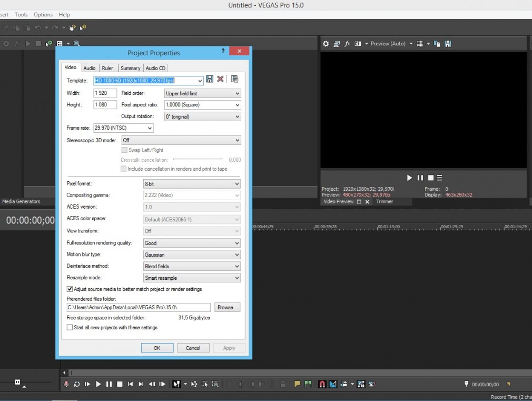
Task: Save snapshot to file icon in preview
Action: point(448,44)
